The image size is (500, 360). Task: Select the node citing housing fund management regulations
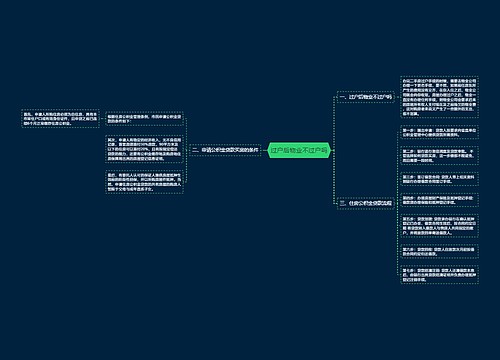click(x=144, y=119)
